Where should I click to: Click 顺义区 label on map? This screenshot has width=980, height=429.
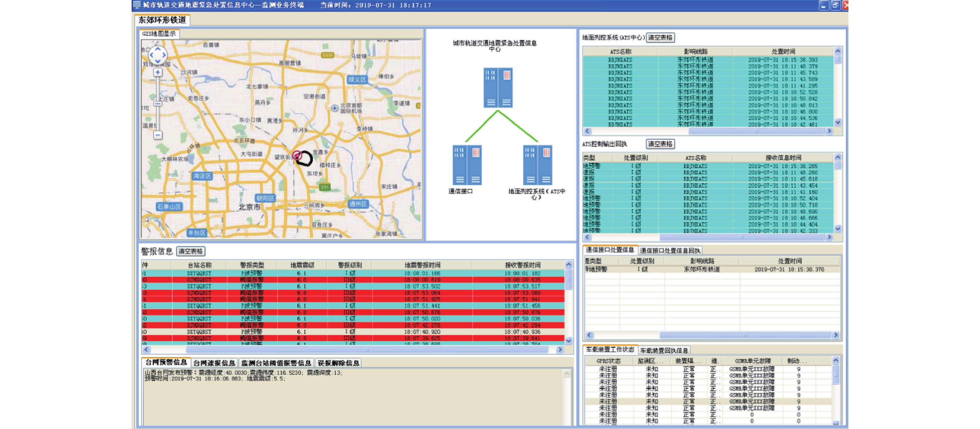click(x=357, y=80)
